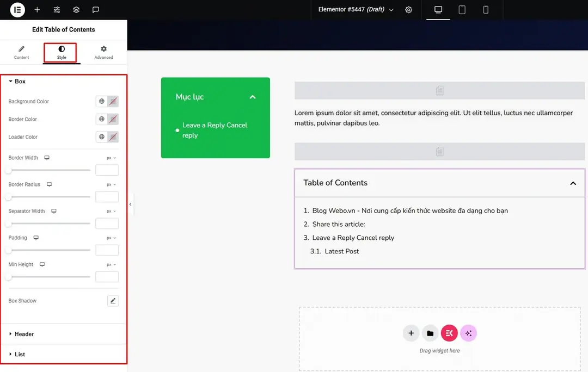Screen dimensions: 588x372
Task: Click the Padding slider handle
Action: [x=9, y=250]
